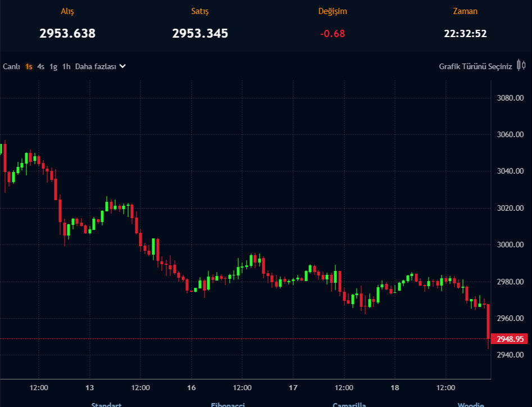The height and width of the screenshot is (407, 532).
Task: Click the chevron next to Daha fazlası
Action: click(121, 66)
